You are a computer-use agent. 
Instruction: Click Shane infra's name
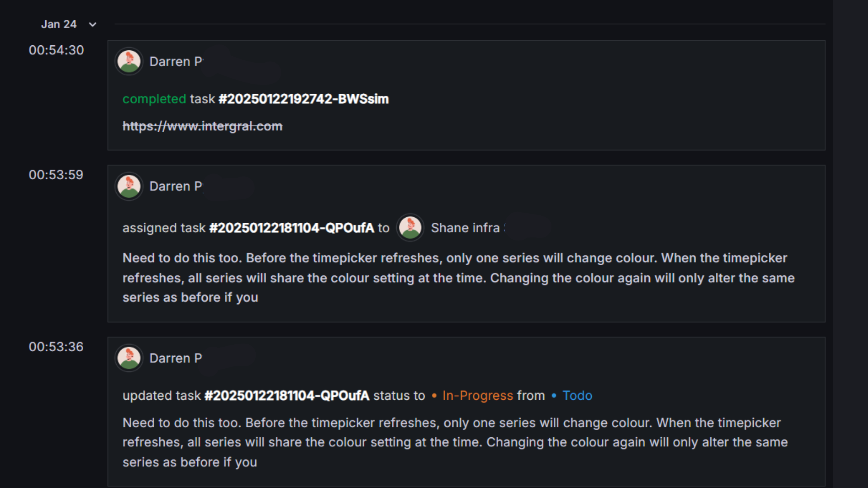pyautogui.click(x=465, y=228)
